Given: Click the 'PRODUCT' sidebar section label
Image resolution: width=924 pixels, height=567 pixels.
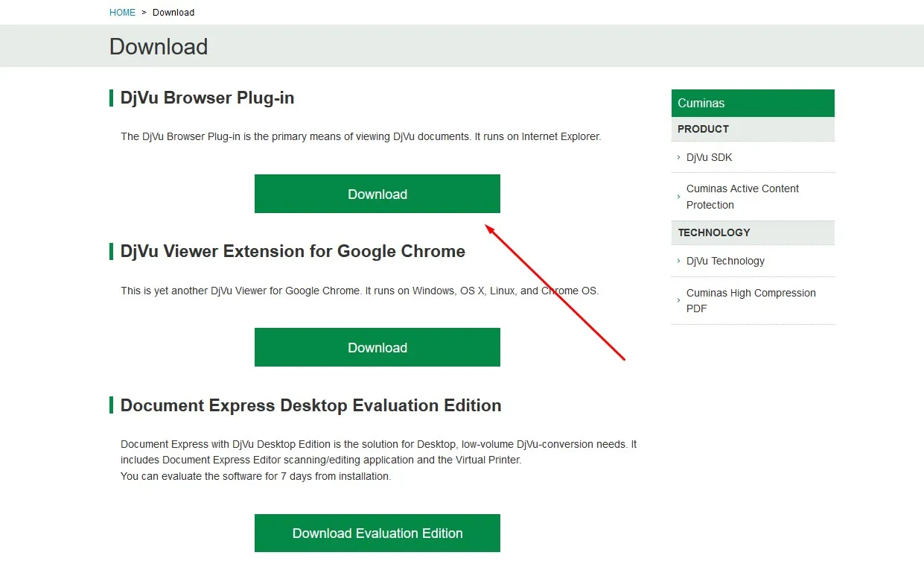Looking at the screenshot, I should 703,129.
